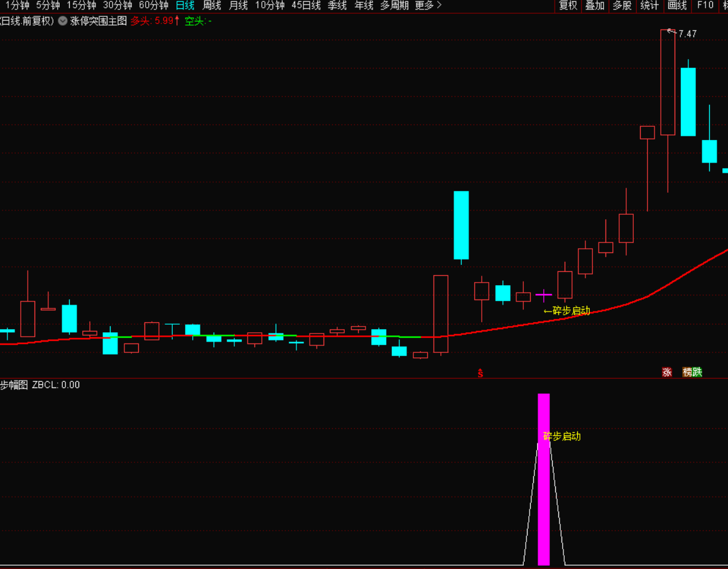Open the 画线 drawing tools
Screen dimensions: 728x569
point(677,6)
